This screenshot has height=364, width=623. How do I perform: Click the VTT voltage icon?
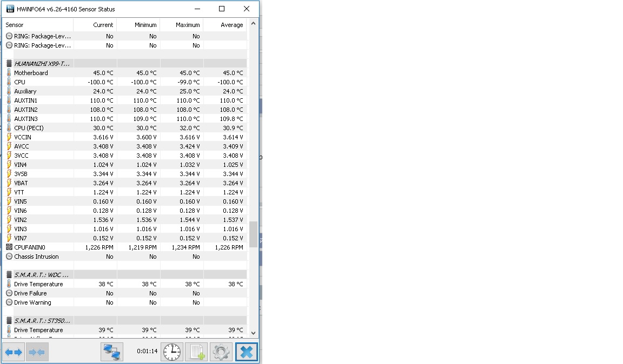9,192
